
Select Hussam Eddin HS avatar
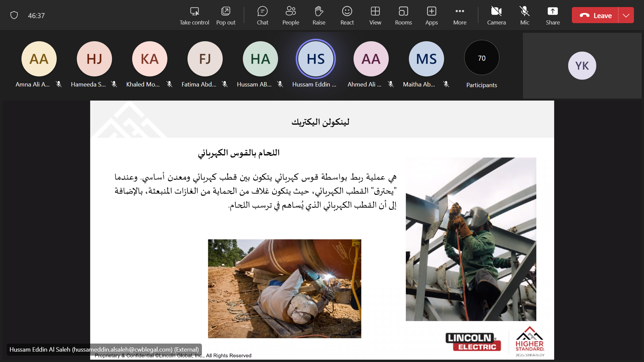coord(316,59)
